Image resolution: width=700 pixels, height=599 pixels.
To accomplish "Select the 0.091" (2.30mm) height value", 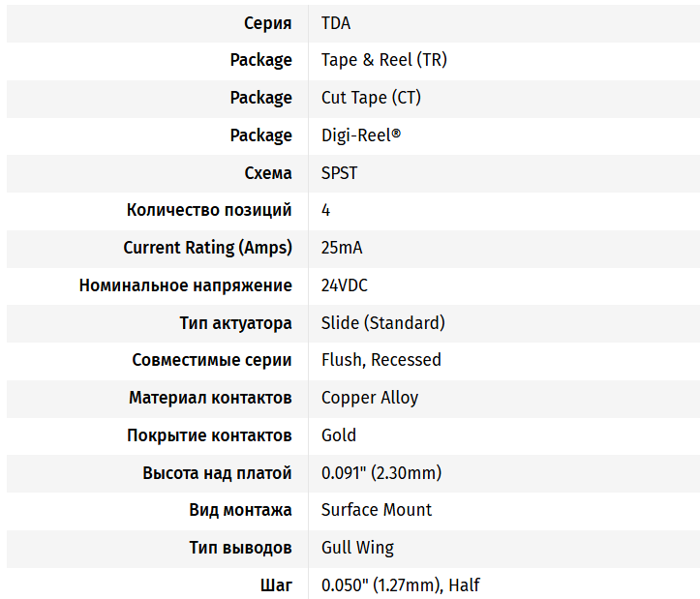I will tap(380, 473).
